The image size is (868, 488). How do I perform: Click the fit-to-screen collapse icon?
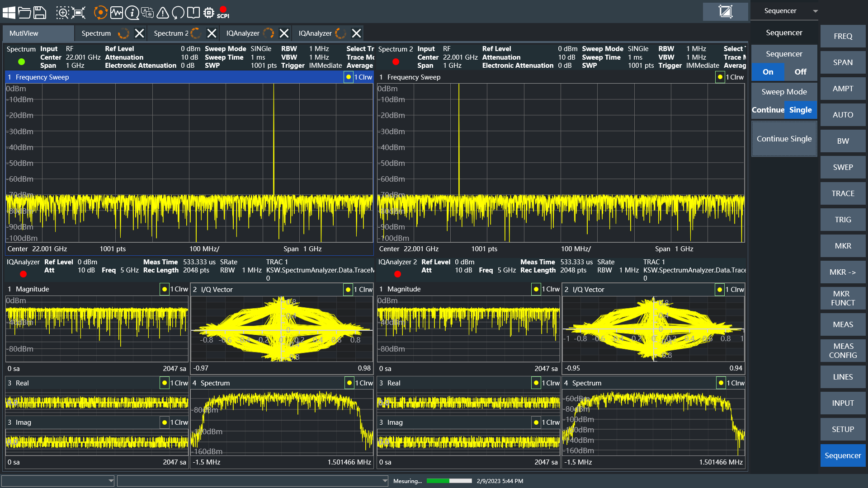(78, 12)
